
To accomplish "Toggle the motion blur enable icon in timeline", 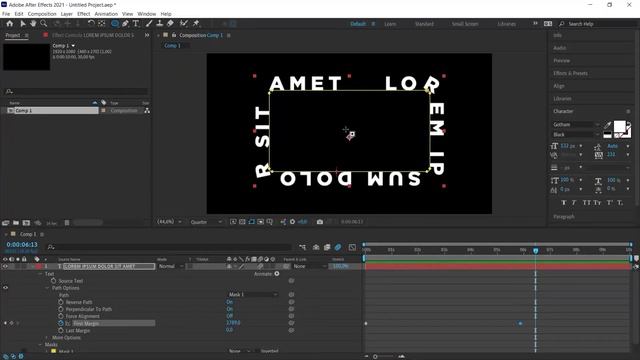I will [x=338, y=247].
